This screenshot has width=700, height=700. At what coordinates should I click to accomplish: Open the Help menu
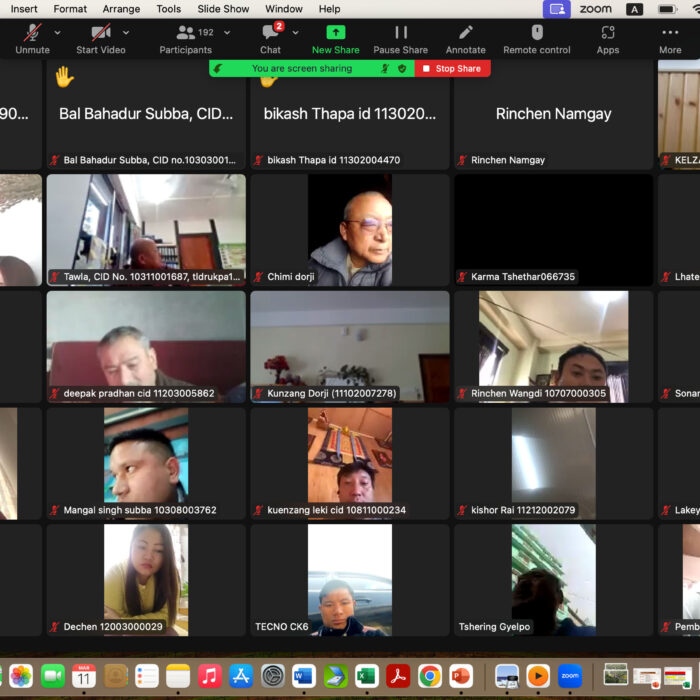coord(329,9)
